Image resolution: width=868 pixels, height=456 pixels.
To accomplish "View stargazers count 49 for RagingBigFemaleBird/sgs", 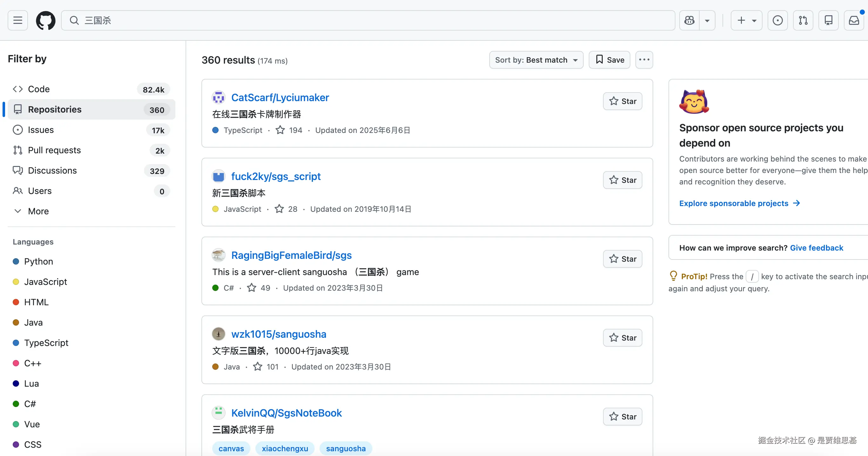I will (x=258, y=288).
